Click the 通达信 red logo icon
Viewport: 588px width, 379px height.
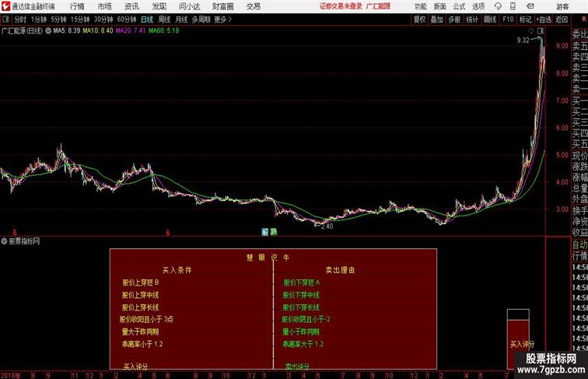coord(5,6)
